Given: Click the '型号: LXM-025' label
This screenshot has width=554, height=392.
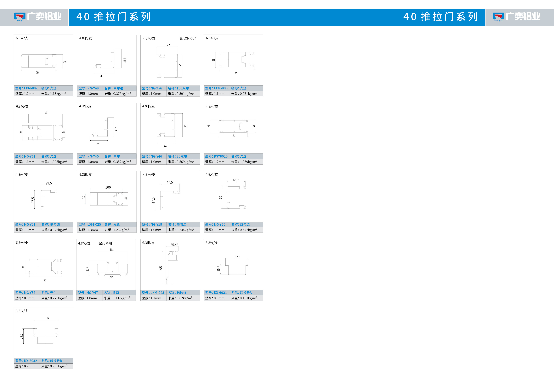Looking at the screenshot, I should [90, 224].
